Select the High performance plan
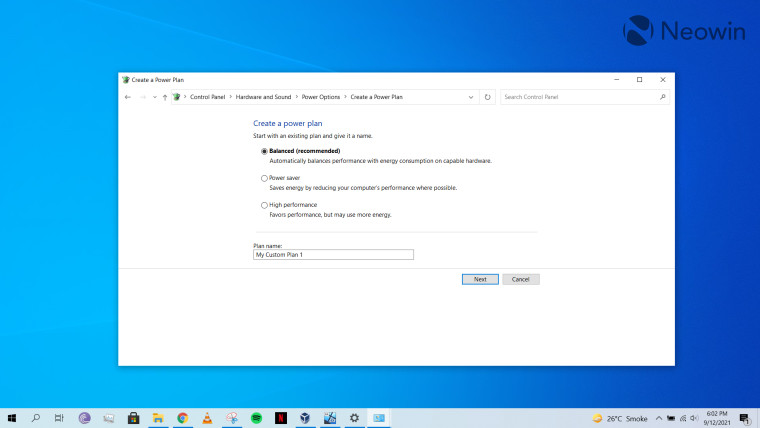The image size is (760, 428). [264, 206]
